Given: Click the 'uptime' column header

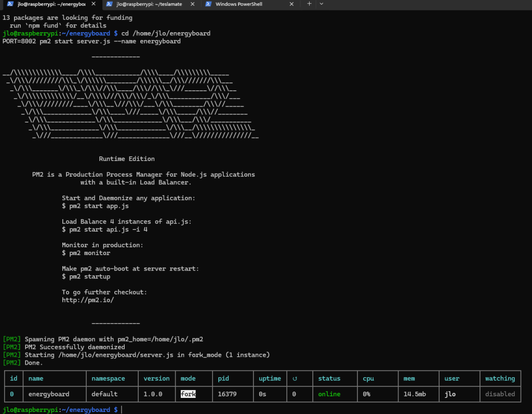Looking at the screenshot, I should [x=270, y=379].
